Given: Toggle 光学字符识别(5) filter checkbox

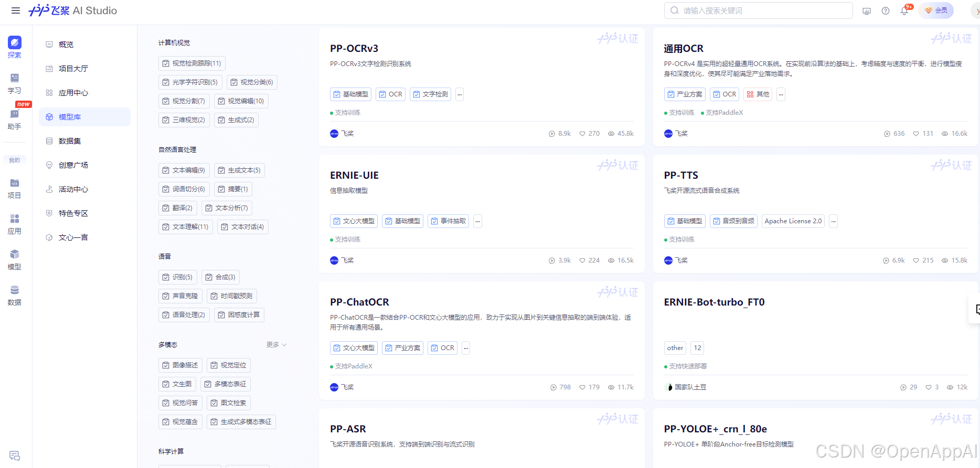Looking at the screenshot, I should coord(190,82).
